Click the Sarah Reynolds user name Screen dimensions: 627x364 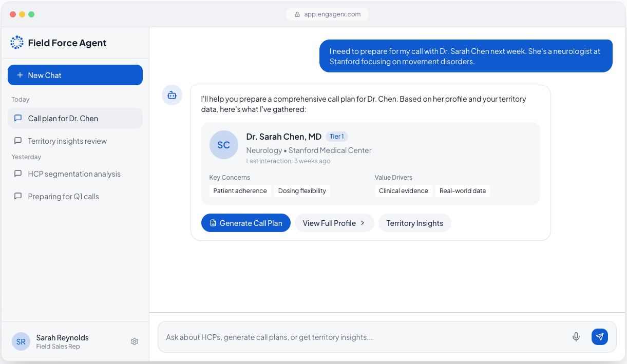point(63,337)
